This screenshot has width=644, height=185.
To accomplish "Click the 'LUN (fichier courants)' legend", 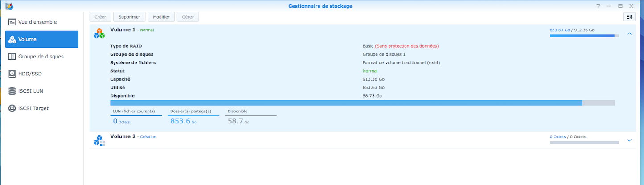I will pyautogui.click(x=134, y=111).
